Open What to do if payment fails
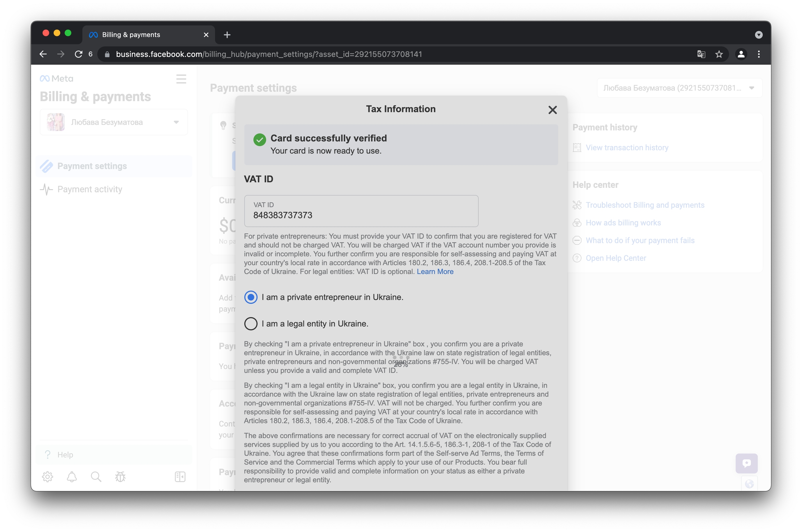Image resolution: width=802 pixels, height=532 pixels. click(x=640, y=240)
